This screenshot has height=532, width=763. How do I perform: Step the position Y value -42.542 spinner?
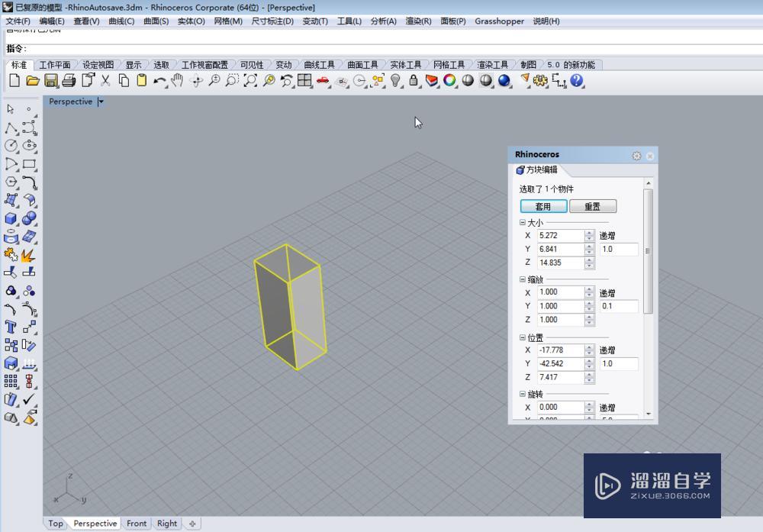point(589,363)
